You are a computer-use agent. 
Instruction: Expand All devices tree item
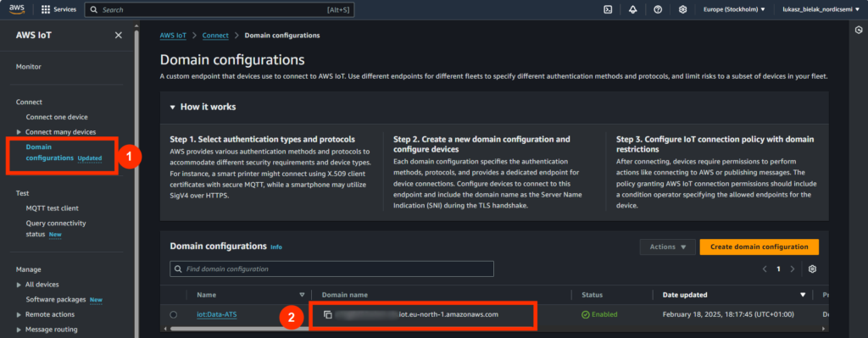pos(19,285)
